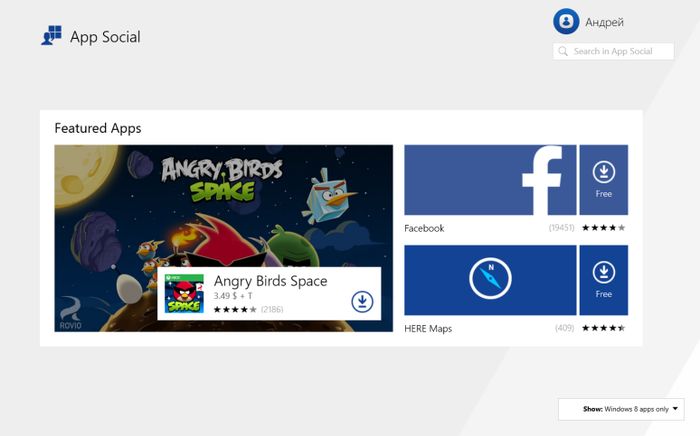Click the HERE Maps app name label
The height and width of the screenshot is (436, 700).
(x=428, y=329)
